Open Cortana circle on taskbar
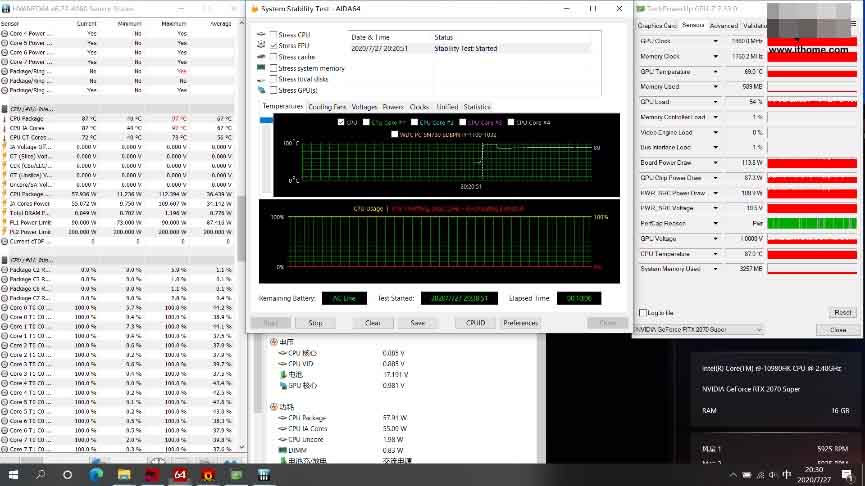Image resolution: width=865 pixels, height=486 pixels. tap(67, 474)
